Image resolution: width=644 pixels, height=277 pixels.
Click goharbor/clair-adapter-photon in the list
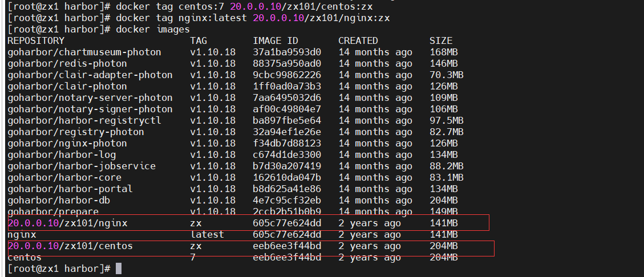click(x=90, y=75)
